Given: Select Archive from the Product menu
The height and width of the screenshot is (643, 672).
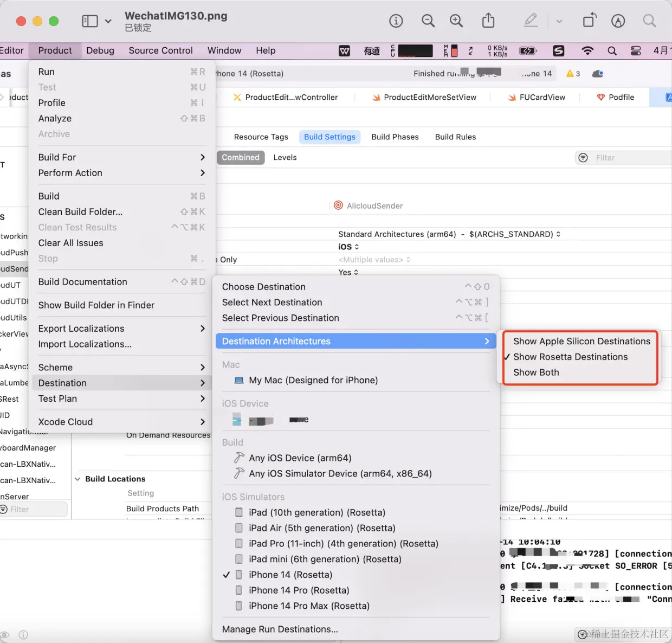Looking at the screenshot, I should (x=54, y=134).
